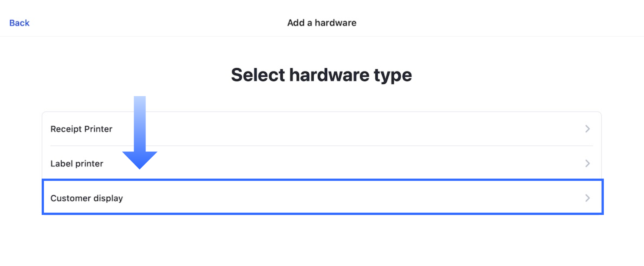Click the word "hardware" in the large heading

tap(329, 75)
